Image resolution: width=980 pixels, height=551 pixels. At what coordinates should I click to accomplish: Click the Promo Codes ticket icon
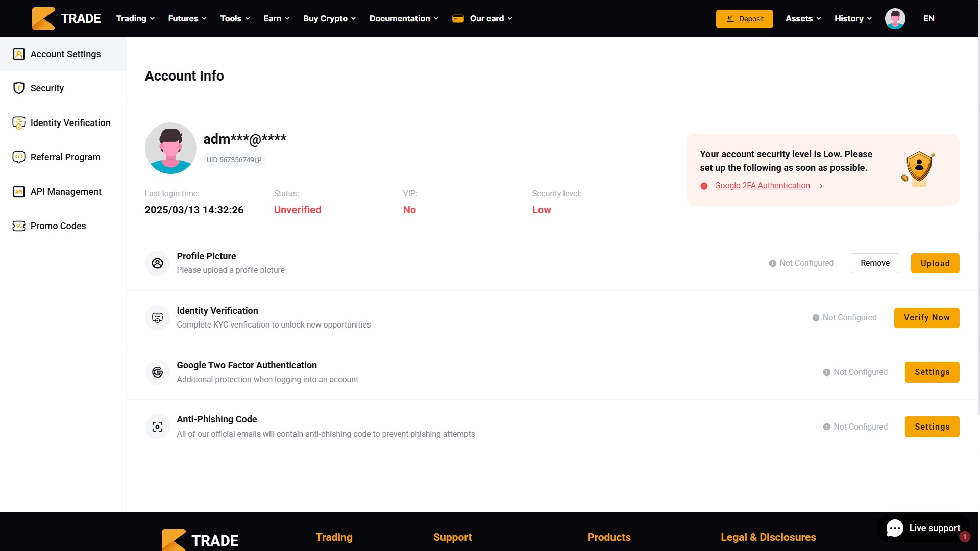(19, 226)
